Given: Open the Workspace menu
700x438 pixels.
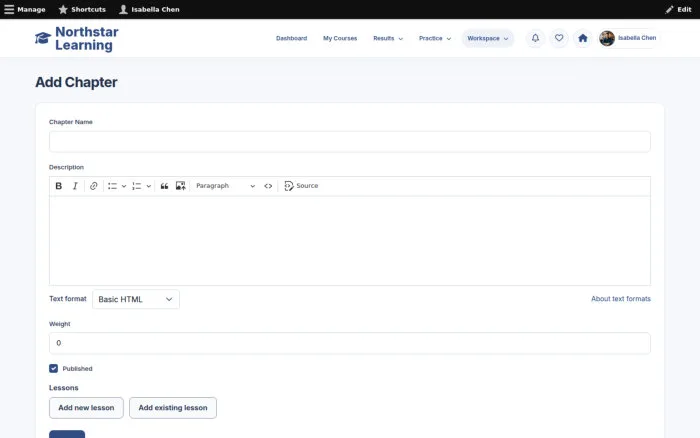Looking at the screenshot, I should [x=488, y=38].
